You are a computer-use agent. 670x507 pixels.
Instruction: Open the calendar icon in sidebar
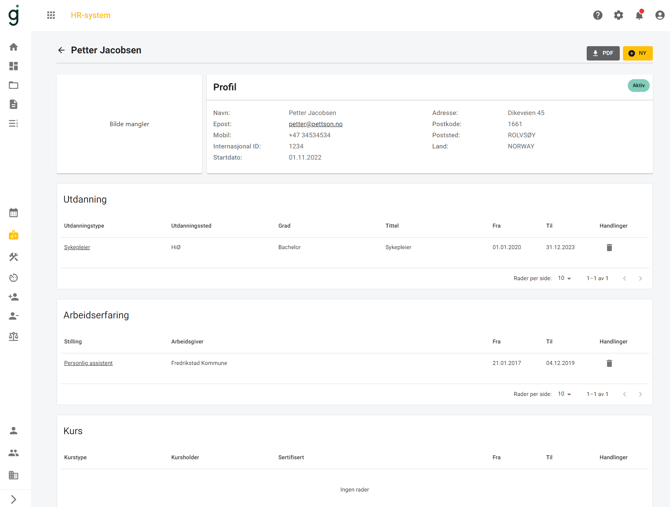[x=13, y=213]
